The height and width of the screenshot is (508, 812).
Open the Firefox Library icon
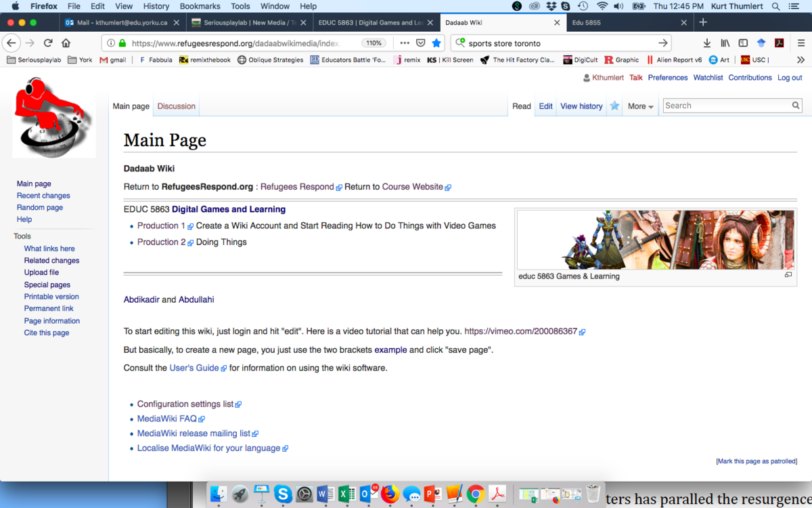coord(725,43)
